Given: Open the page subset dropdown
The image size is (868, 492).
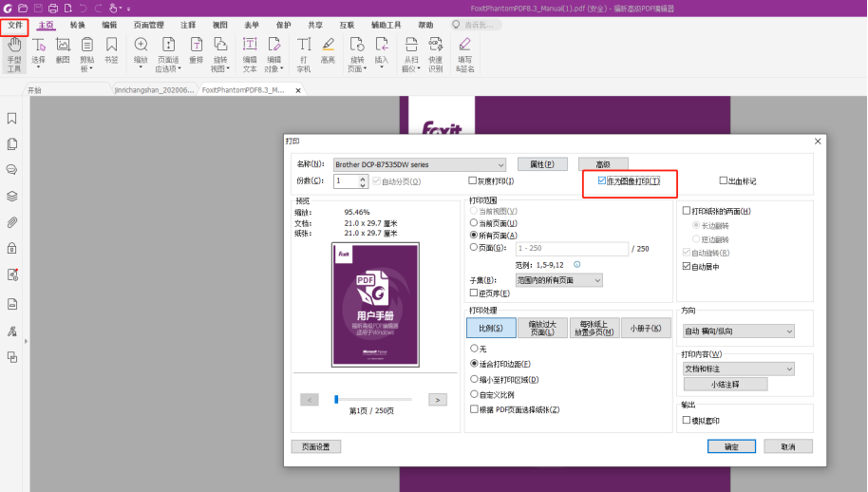Looking at the screenshot, I should [558, 280].
